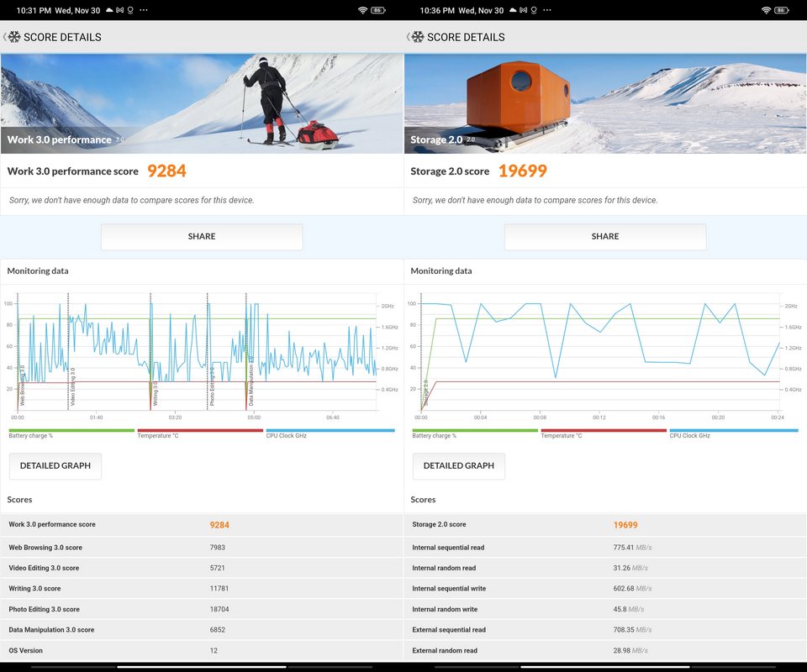807x672 pixels.
Task: Share the Storage 2.0 score
Action: (605, 237)
